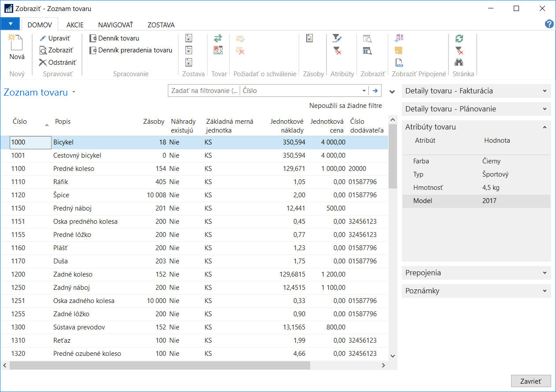Open the blue application menu dropdown
The image size is (556, 392).
pos(11,24)
